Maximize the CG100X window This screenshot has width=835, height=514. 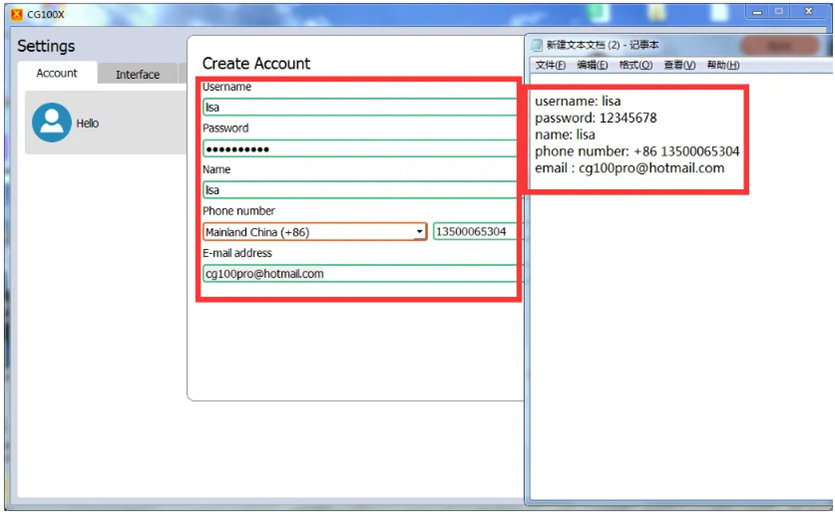(779, 12)
